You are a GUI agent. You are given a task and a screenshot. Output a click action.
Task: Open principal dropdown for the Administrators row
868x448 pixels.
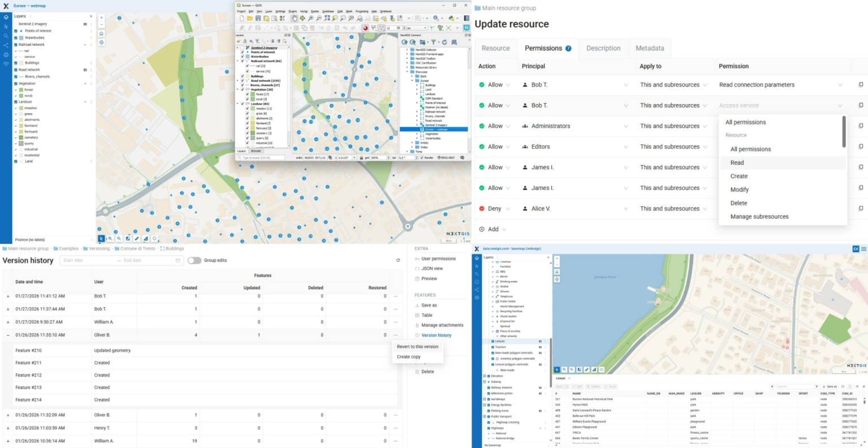tap(575, 126)
